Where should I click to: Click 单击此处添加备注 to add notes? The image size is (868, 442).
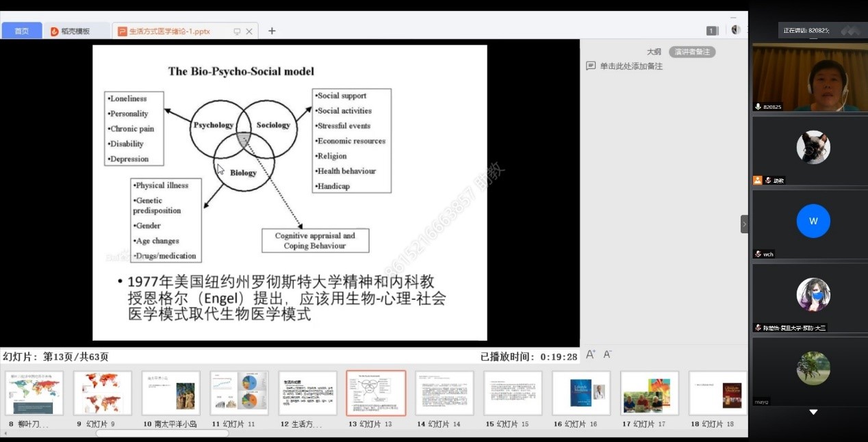point(631,66)
